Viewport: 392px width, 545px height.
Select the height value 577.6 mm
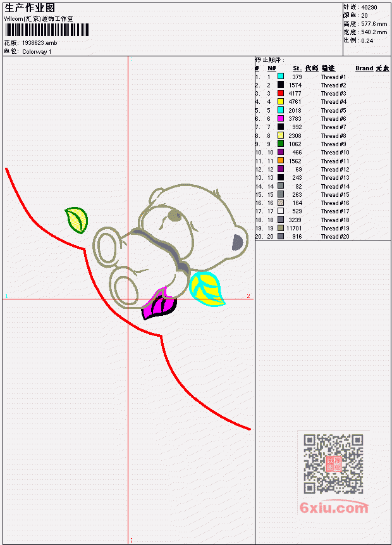point(374,24)
